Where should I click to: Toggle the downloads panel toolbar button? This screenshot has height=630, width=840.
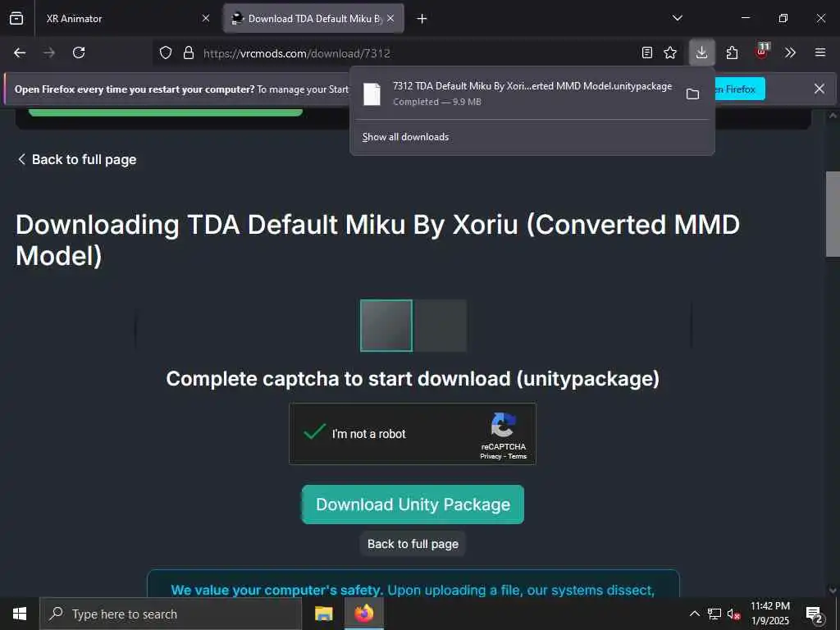point(702,52)
